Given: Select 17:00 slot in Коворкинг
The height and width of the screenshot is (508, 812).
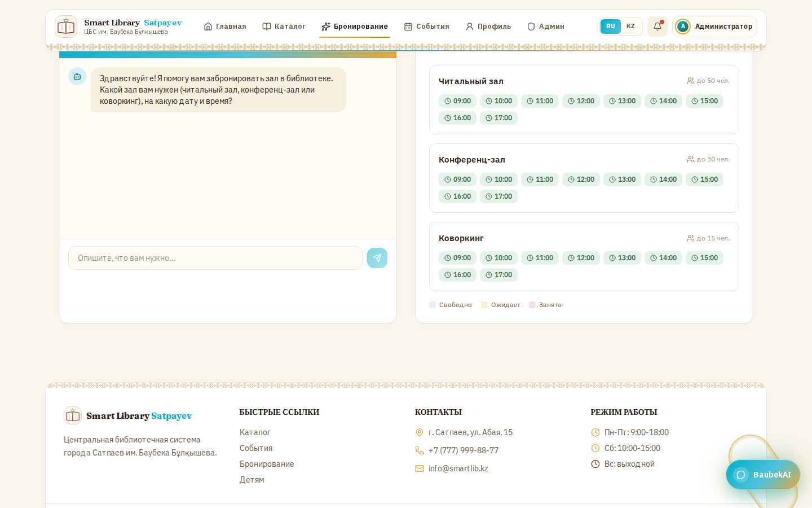Looking at the screenshot, I should point(498,275).
